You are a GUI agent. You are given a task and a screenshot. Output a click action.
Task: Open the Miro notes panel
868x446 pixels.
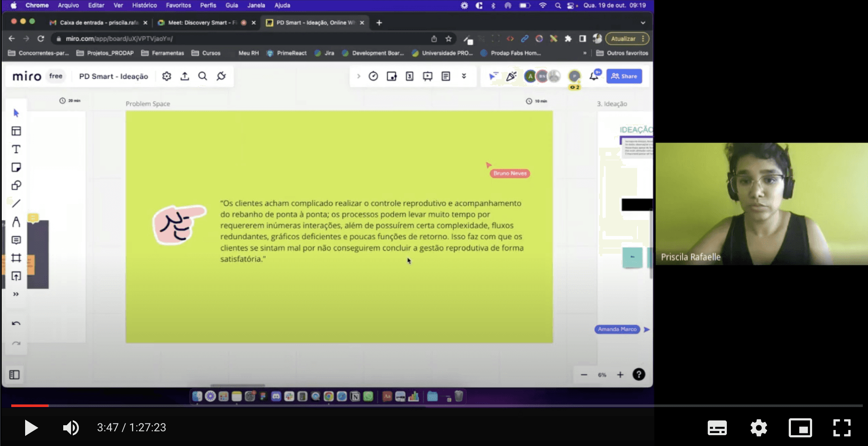(x=446, y=76)
